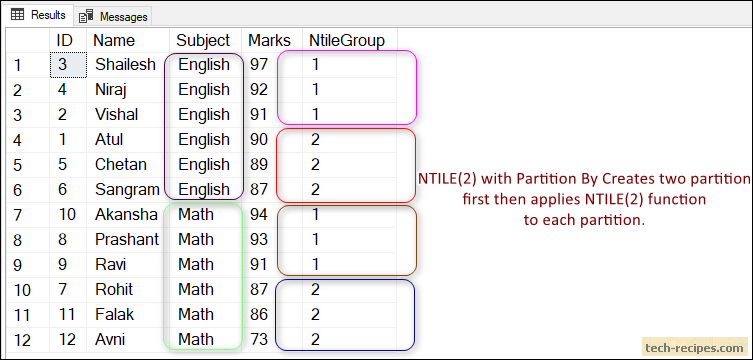Select row header number 10

27,289
